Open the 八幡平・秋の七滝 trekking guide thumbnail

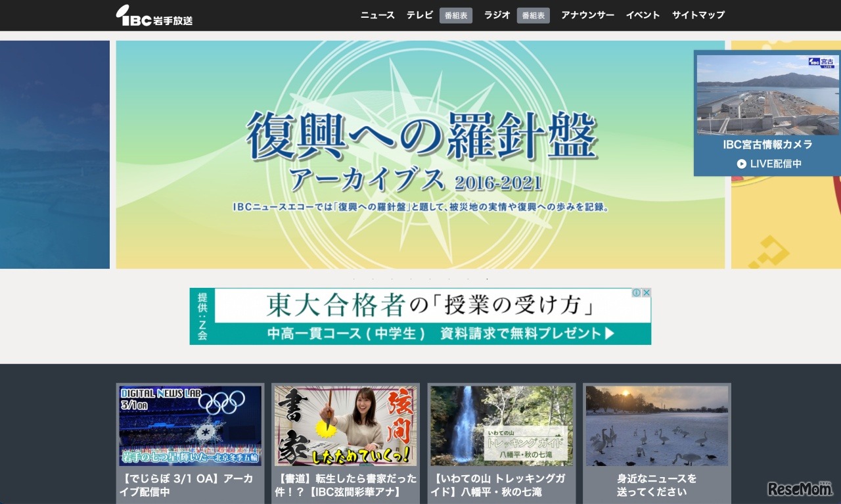[501, 426]
